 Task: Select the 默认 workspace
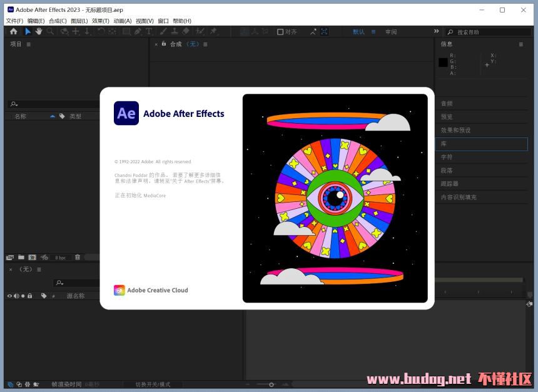coord(358,32)
